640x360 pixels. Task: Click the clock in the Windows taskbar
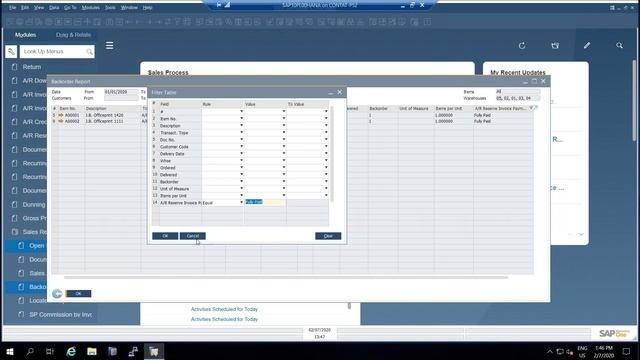click(x=604, y=352)
